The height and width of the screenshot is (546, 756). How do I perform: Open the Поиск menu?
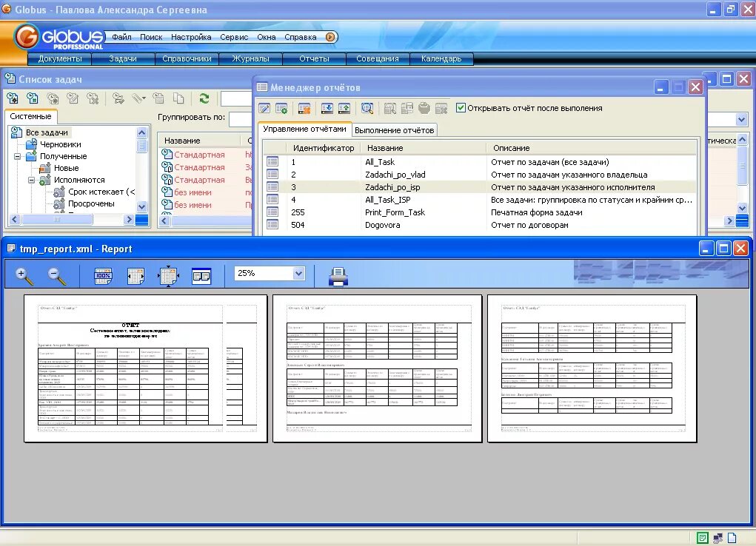pyautogui.click(x=151, y=37)
